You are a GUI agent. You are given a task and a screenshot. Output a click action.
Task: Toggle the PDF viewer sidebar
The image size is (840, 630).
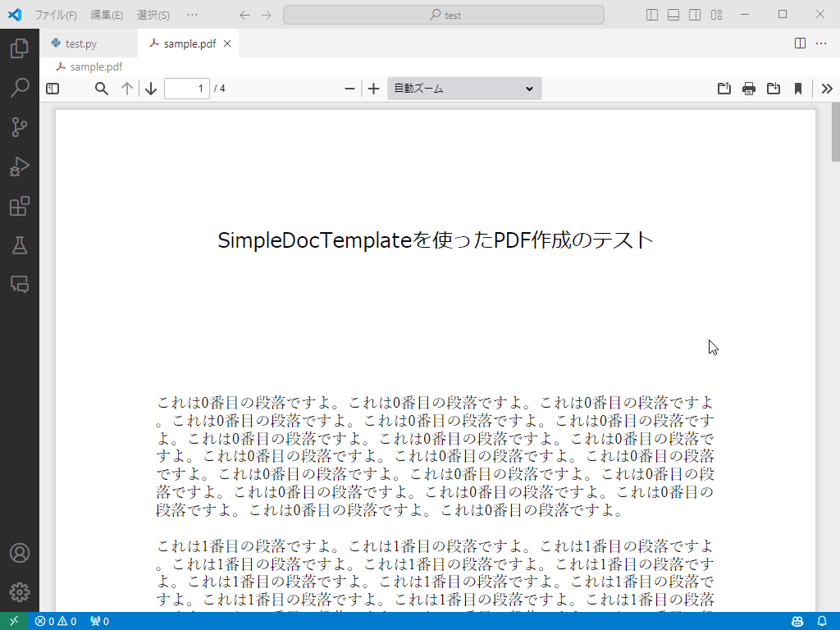[52, 89]
